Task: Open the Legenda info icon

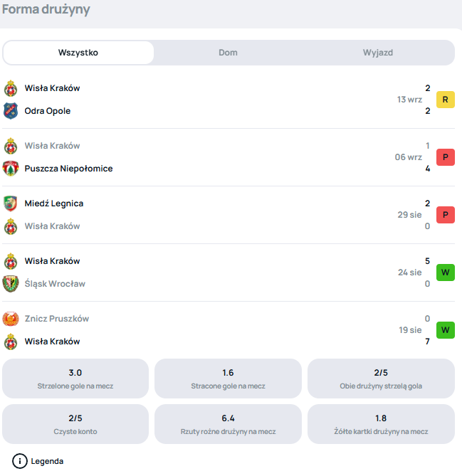Action: [x=20, y=462]
